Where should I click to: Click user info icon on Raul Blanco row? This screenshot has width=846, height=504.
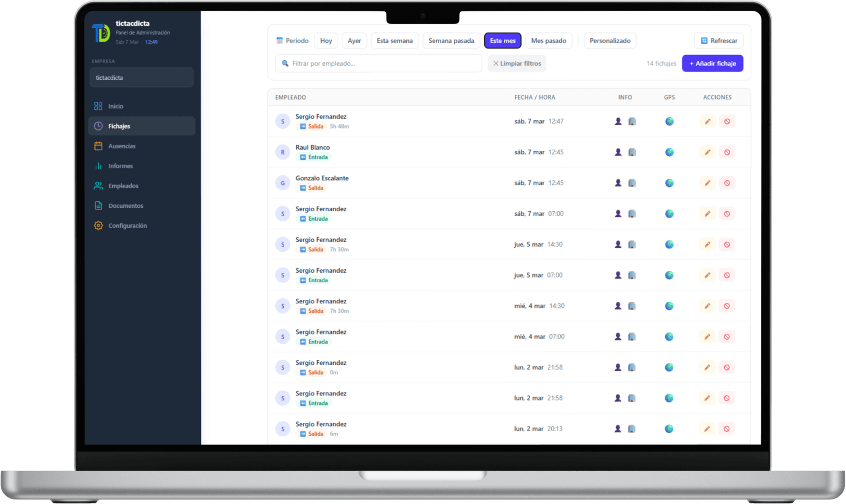click(x=618, y=152)
